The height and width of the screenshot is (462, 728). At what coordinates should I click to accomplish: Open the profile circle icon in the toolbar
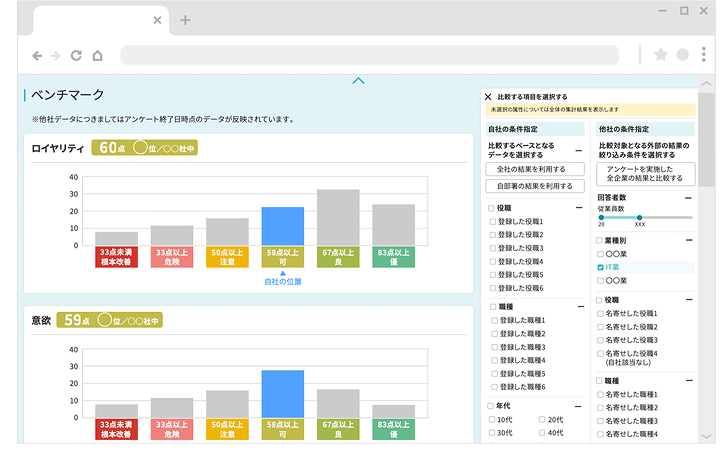(682, 55)
